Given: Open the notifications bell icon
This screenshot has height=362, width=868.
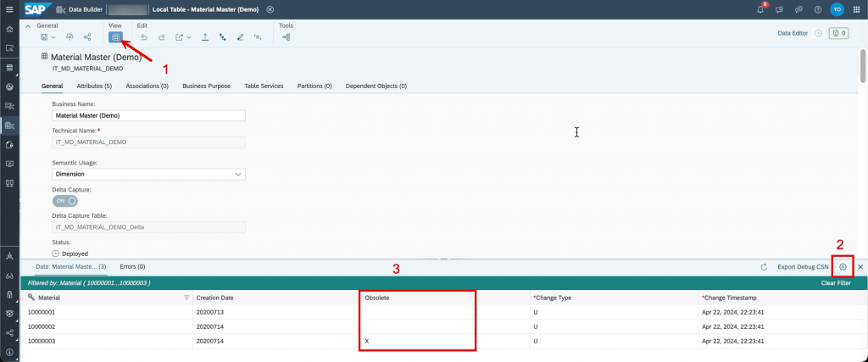Looking at the screenshot, I should click(x=760, y=9).
